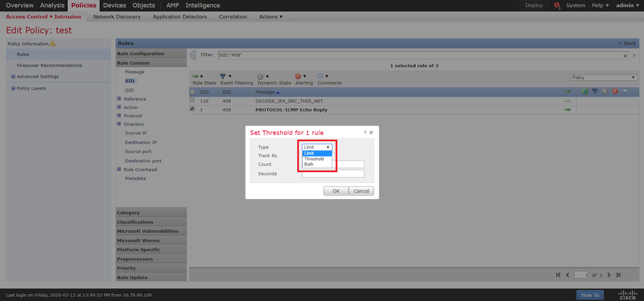
Task: Open Firepower Recommendations in sidebar
Action: (x=49, y=65)
